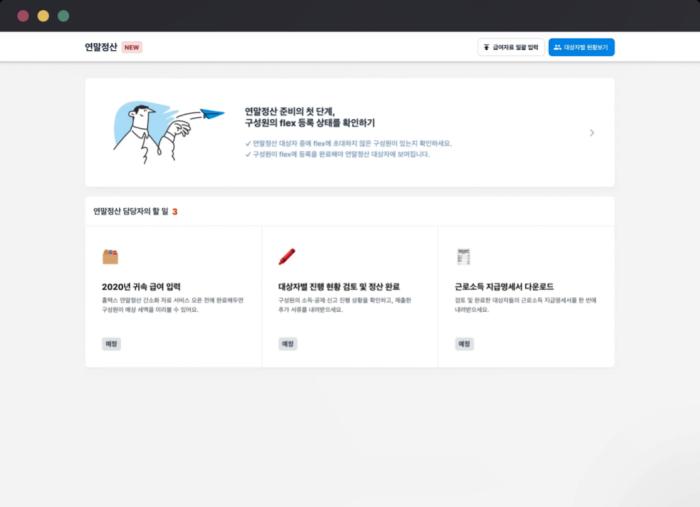Click the NEW badge beside 연말정산
Viewport: 700px width, 507px height.
click(x=132, y=47)
